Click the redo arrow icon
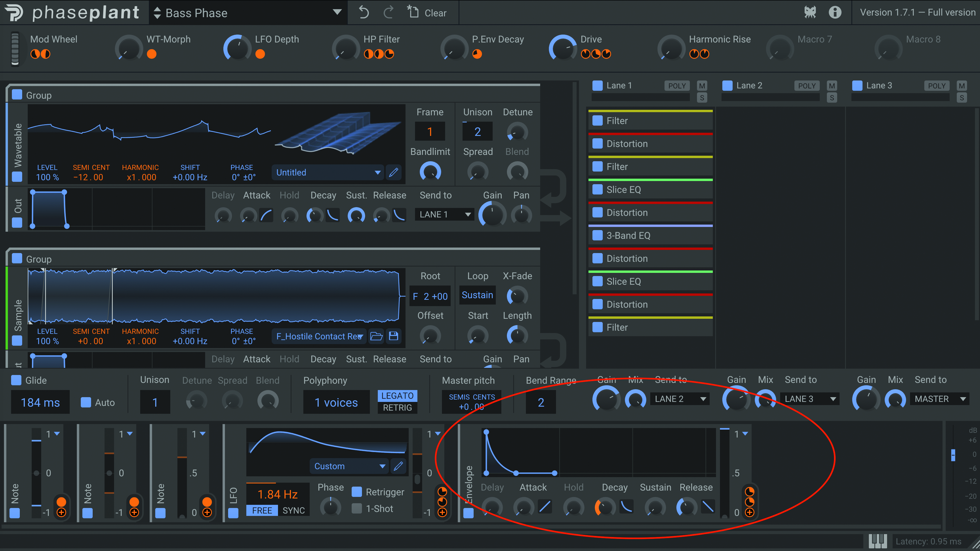The width and height of the screenshot is (980, 551). pos(388,13)
